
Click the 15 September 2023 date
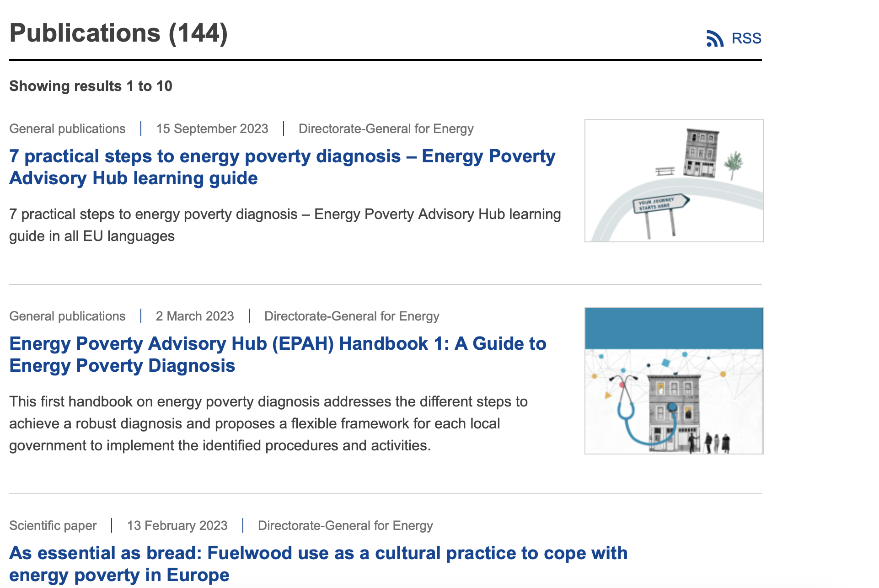[212, 128]
